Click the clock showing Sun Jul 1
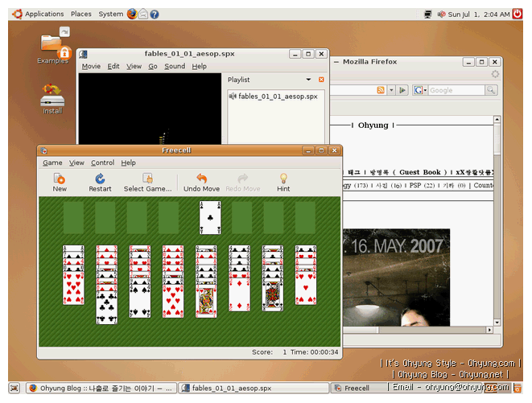This screenshot has height=403, width=532. [x=479, y=14]
